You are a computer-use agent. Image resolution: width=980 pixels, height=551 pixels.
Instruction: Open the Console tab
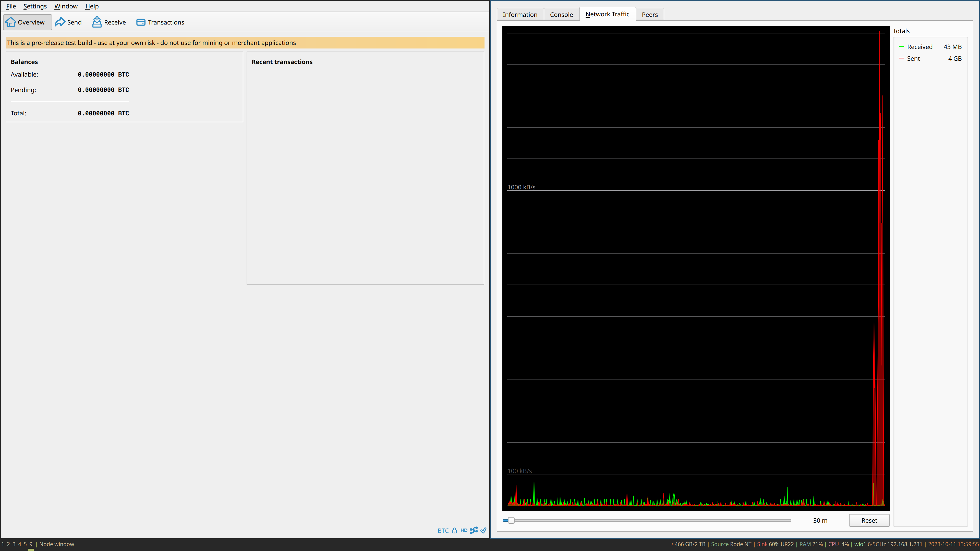click(561, 15)
